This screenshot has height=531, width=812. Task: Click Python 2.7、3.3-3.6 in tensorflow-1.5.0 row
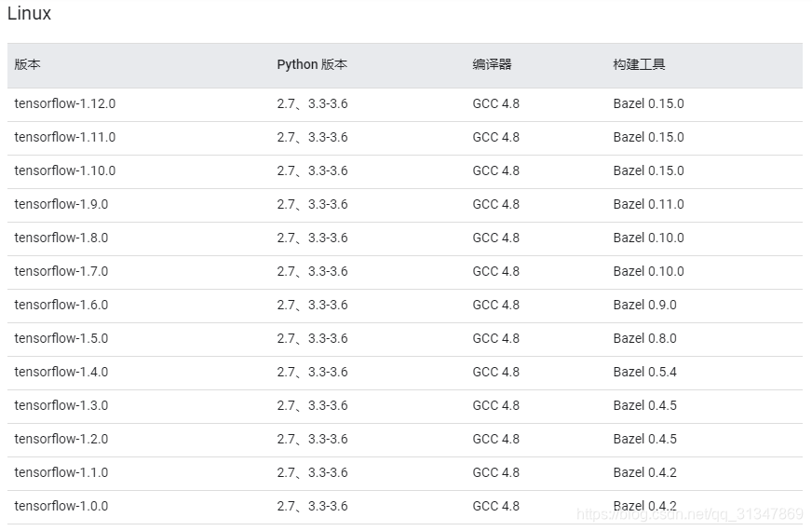point(312,338)
